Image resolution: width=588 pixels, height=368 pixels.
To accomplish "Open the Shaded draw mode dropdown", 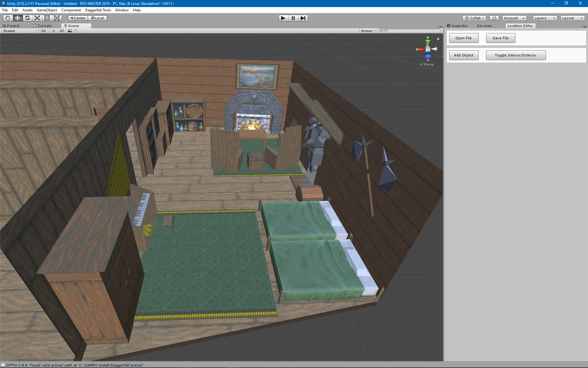I will [x=20, y=31].
